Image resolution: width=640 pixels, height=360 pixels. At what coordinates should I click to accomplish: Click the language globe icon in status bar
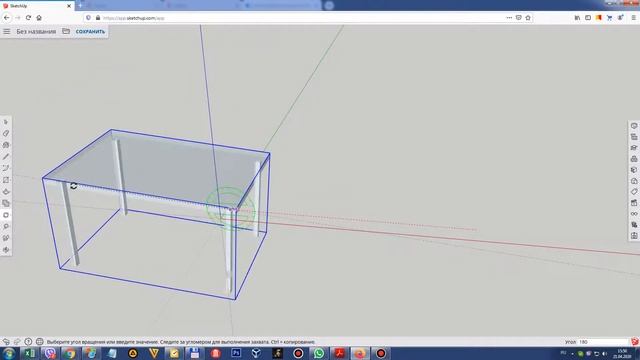coord(40,342)
